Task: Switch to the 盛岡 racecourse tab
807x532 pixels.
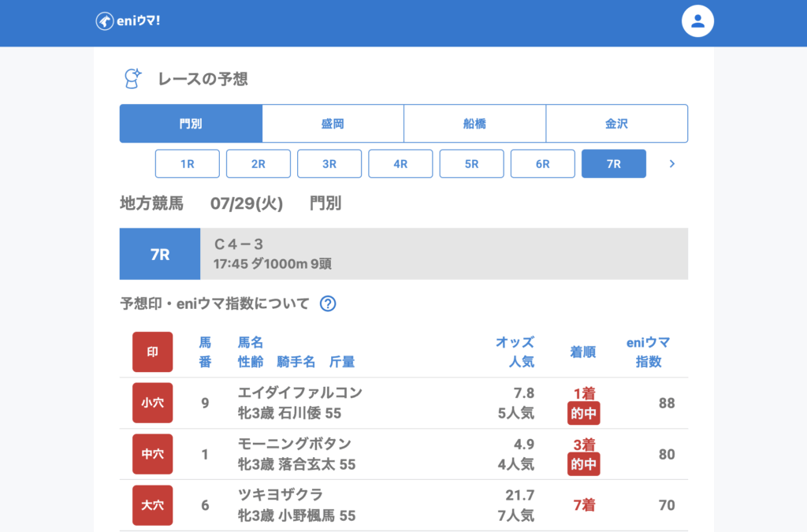Action: [333, 124]
